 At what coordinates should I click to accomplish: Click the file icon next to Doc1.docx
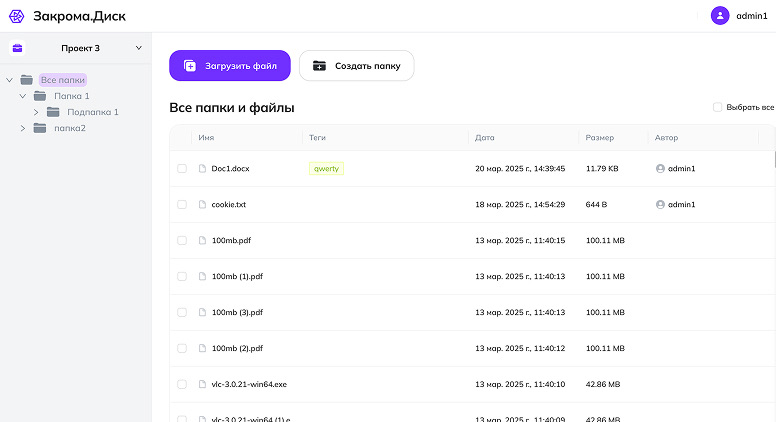tap(202, 169)
